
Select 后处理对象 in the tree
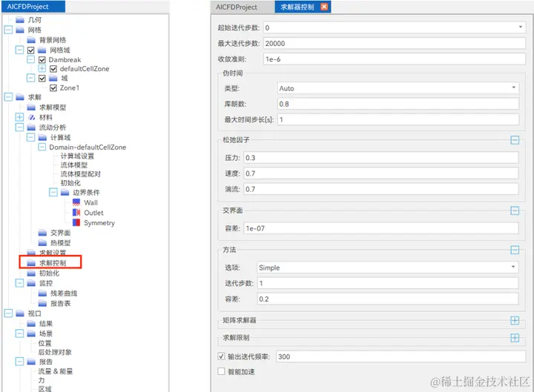coord(55,352)
